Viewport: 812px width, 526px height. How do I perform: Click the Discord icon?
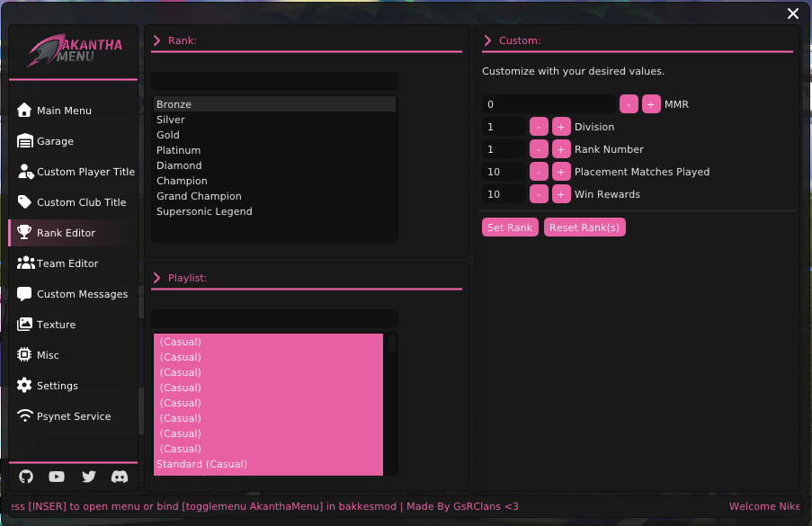[x=119, y=477]
